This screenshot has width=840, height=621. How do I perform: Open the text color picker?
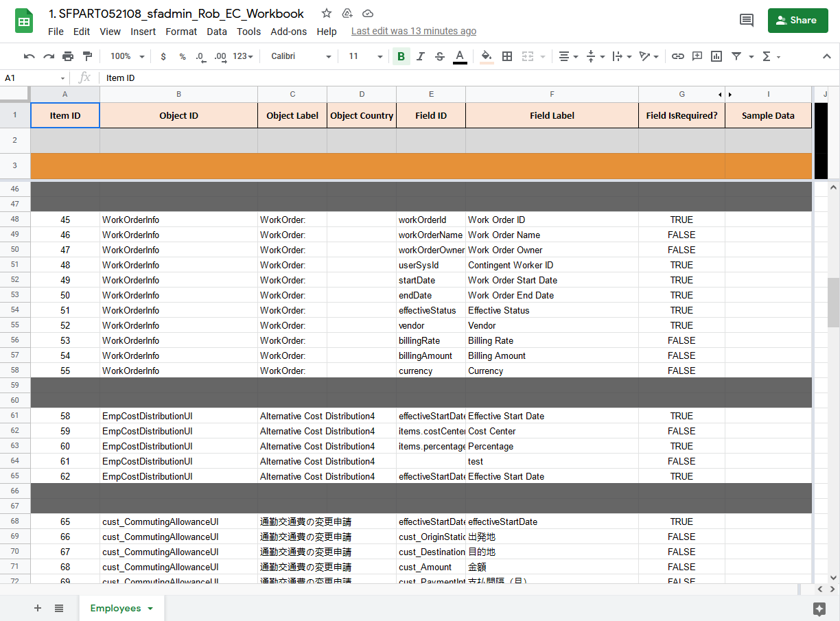pyautogui.click(x=460, y=56)
